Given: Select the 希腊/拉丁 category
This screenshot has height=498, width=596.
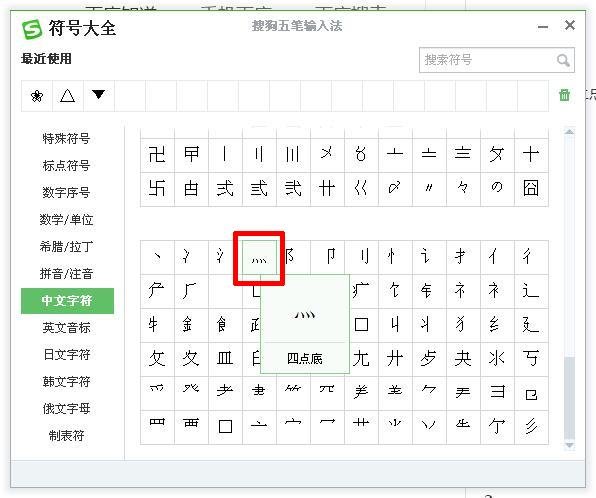Looking at the screenshot, I should tap(67, 247).
